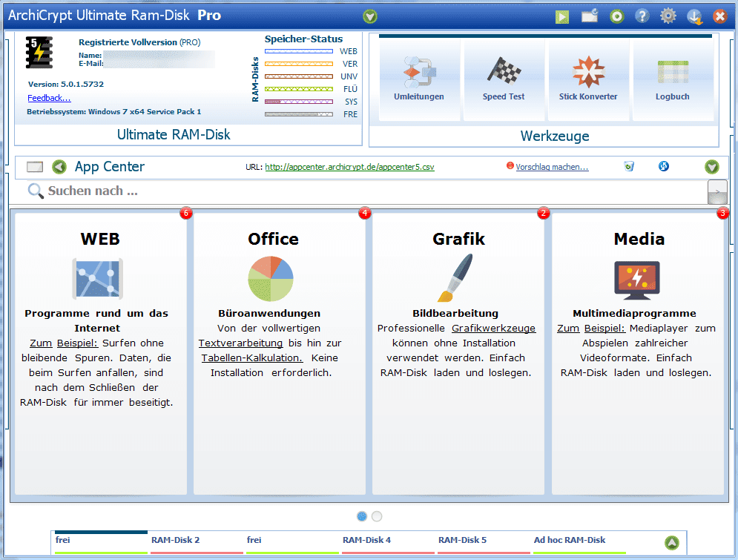Switch to the Ad hoc RAM-Disk tab
738x560 pixels.
(x=579, y=542)
